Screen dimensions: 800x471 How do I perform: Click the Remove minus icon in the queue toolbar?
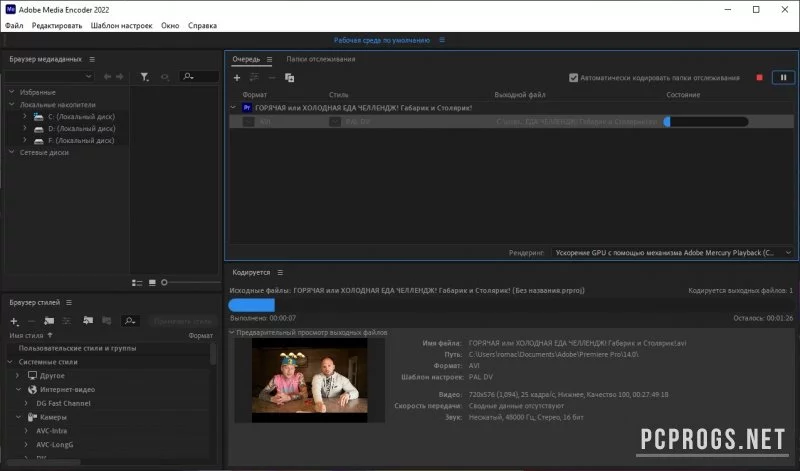pos(271,78)
